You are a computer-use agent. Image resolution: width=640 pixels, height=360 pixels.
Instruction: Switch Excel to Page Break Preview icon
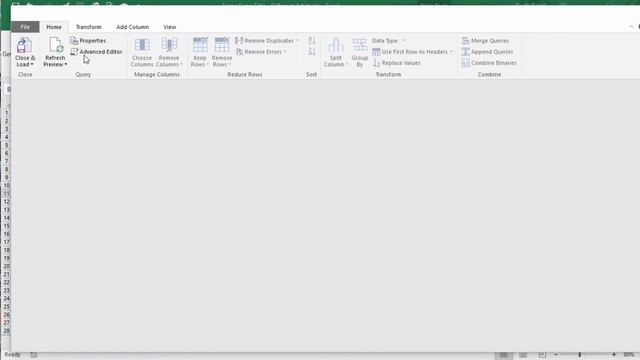point(542,355)
